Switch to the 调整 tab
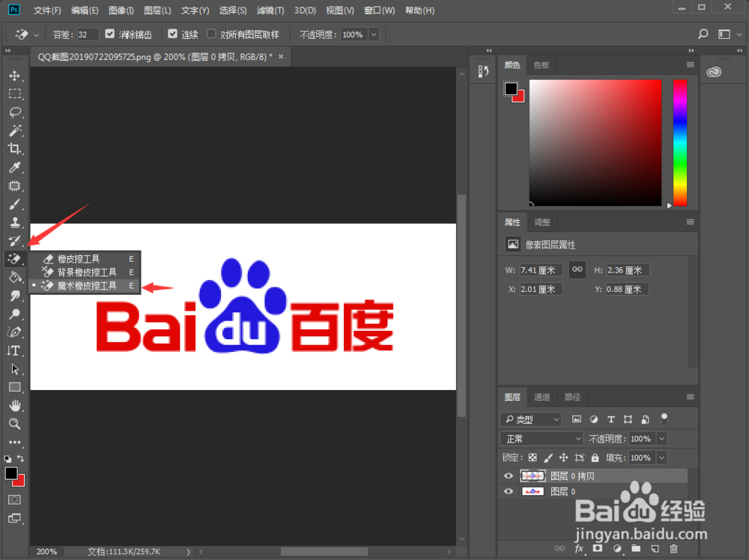 click(x=542, y=222)
